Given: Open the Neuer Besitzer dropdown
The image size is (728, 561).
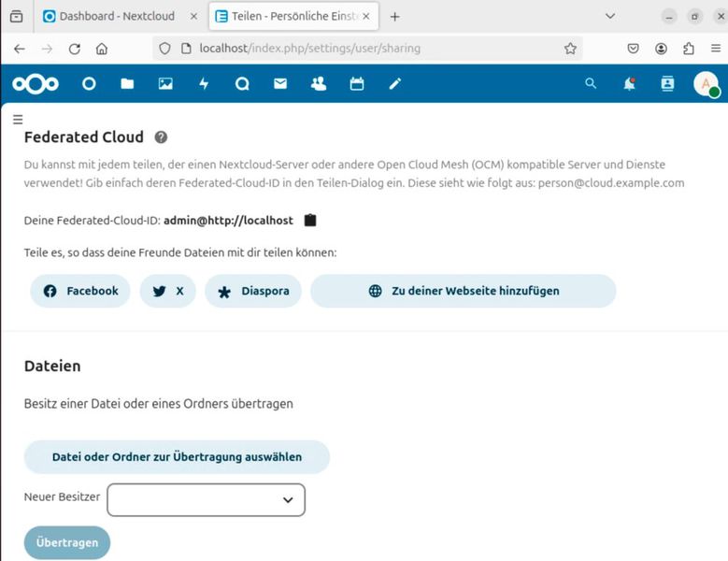Looking at the screenshot, I should coord(207,499).
